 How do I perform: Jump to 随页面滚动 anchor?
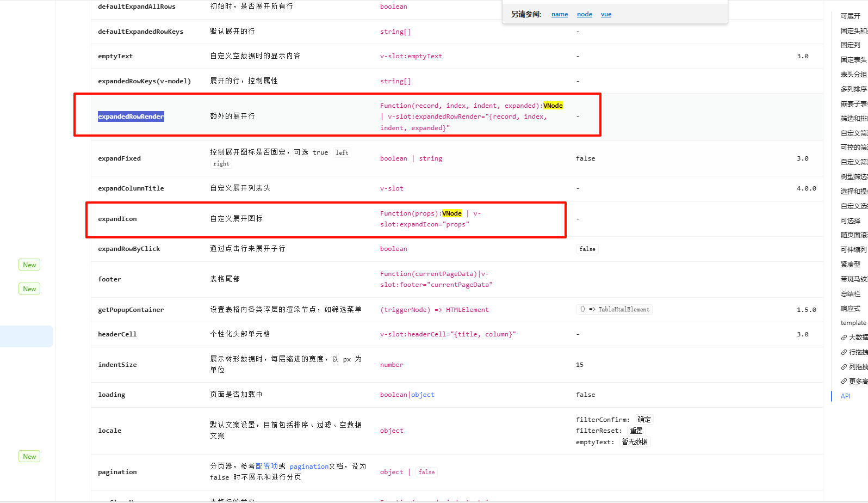pos(854,235)
